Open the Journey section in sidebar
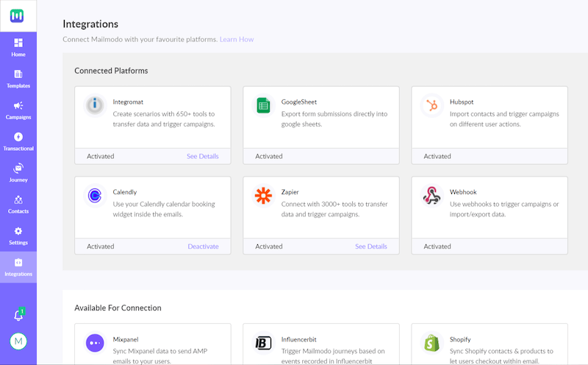The width and height of the screenshot is (588, 365). [18, 173]
